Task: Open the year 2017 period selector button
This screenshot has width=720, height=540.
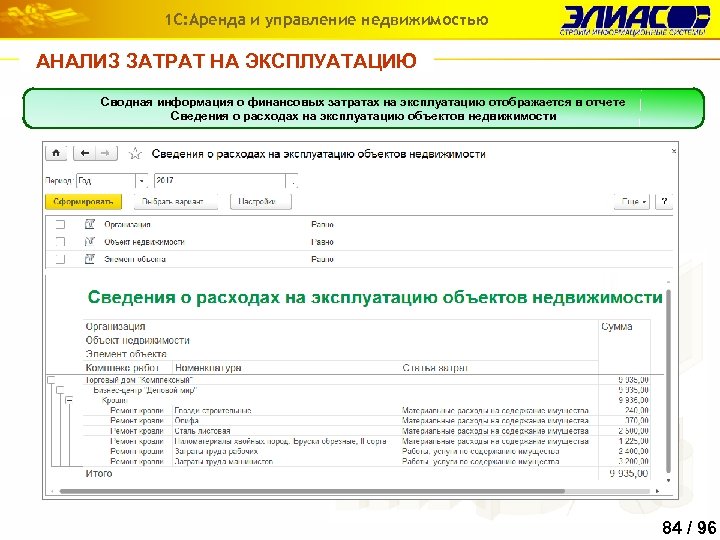Action: (292, 181)
